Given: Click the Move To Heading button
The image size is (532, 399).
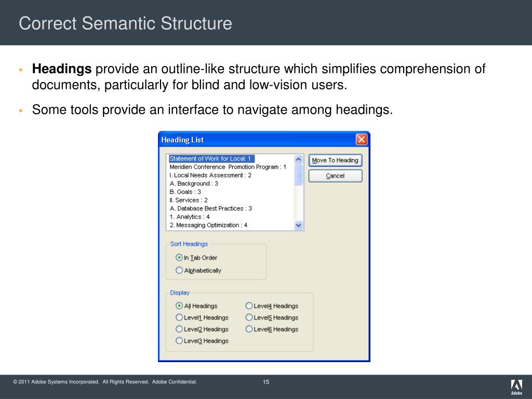Looking at the screenshot, I should click(x=335, y=161).
